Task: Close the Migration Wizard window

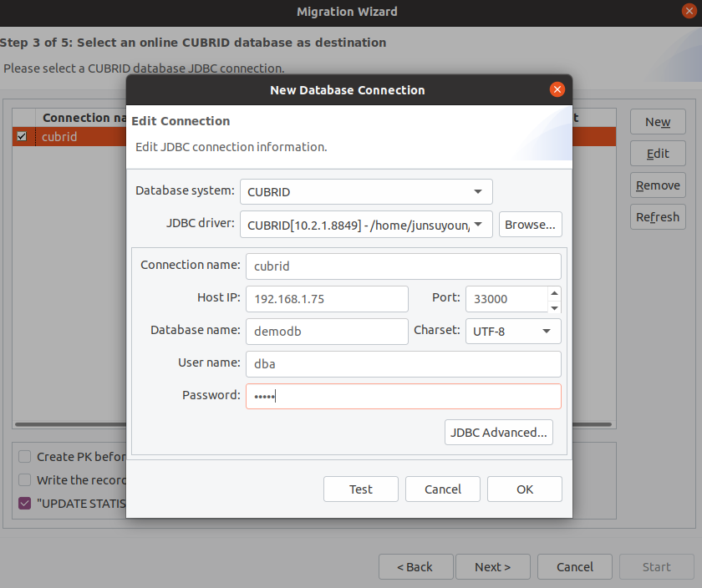Action: pyautogui.click(x=688, y=11)
